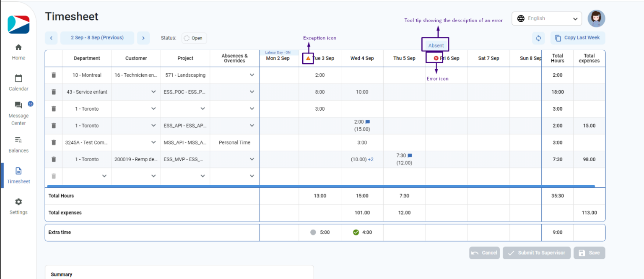The width and height of the screenshot is (644, 279).
Task: Click the 16 - Technicien en... customer cell
Action: point(136,75)
